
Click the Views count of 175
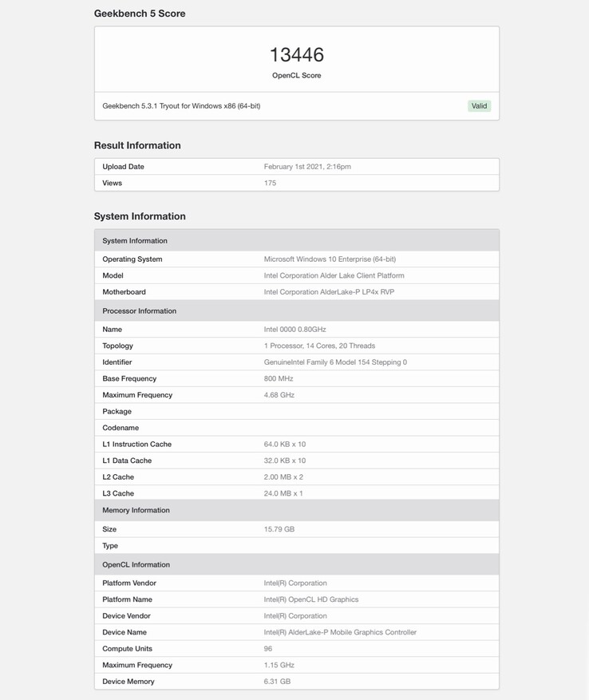coord(270,183)
